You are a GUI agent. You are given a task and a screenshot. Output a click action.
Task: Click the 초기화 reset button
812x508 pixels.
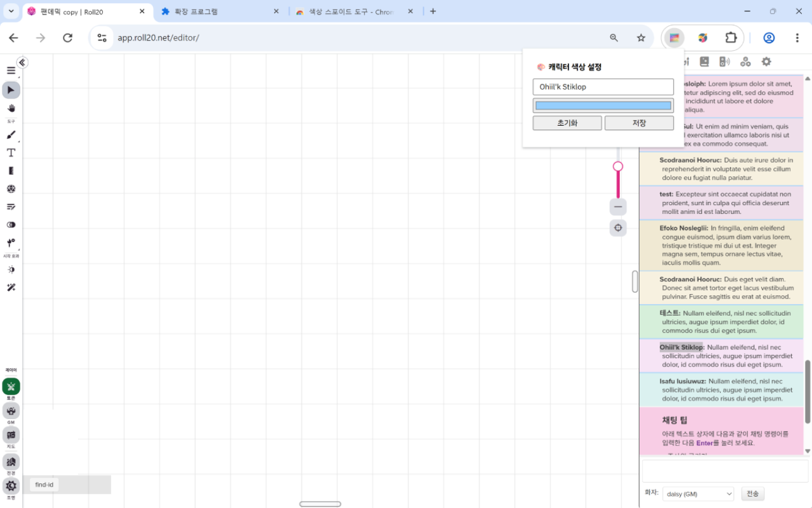coord(567,123)
